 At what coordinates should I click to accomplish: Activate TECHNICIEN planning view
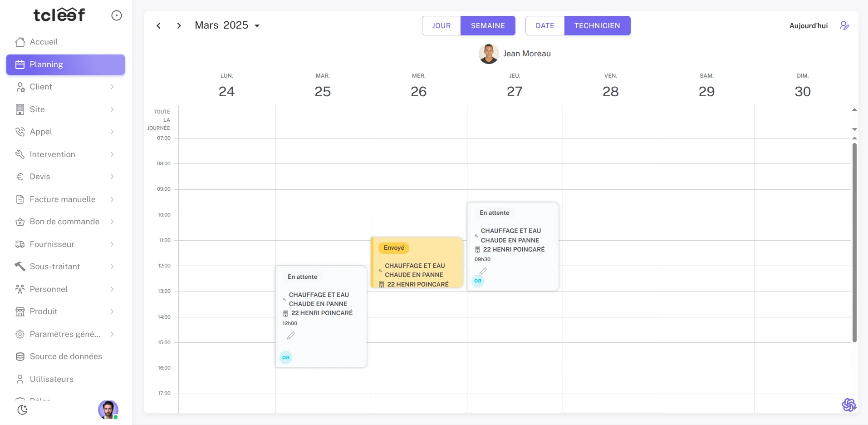597,25
